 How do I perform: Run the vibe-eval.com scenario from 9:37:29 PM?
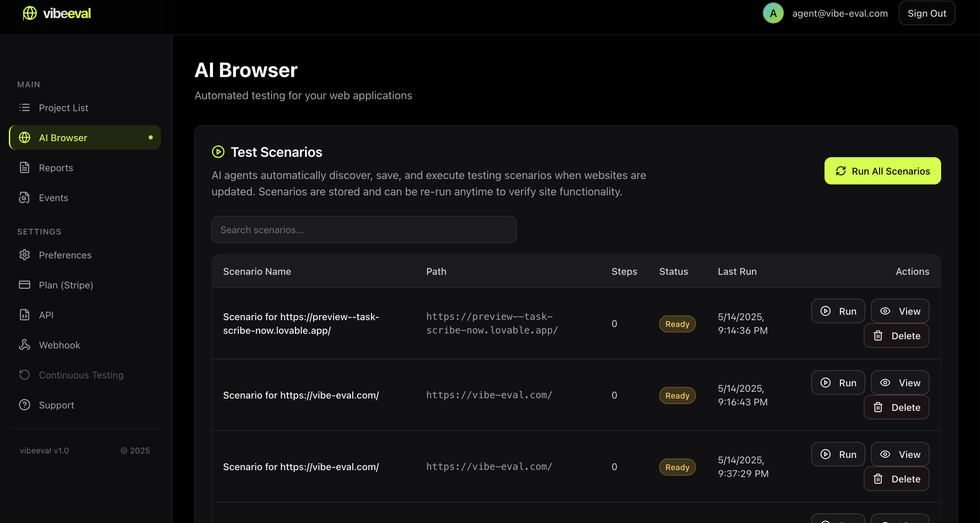tap(838, 454)
